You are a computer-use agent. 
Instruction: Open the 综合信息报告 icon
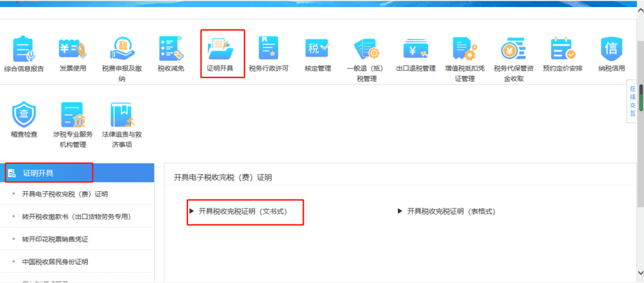(x=24, y=49)
